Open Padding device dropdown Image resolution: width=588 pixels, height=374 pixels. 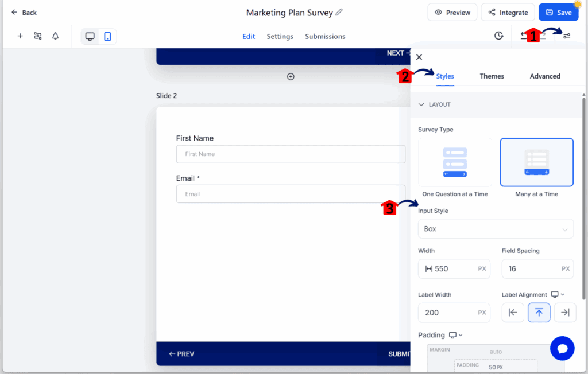point(455,335)
